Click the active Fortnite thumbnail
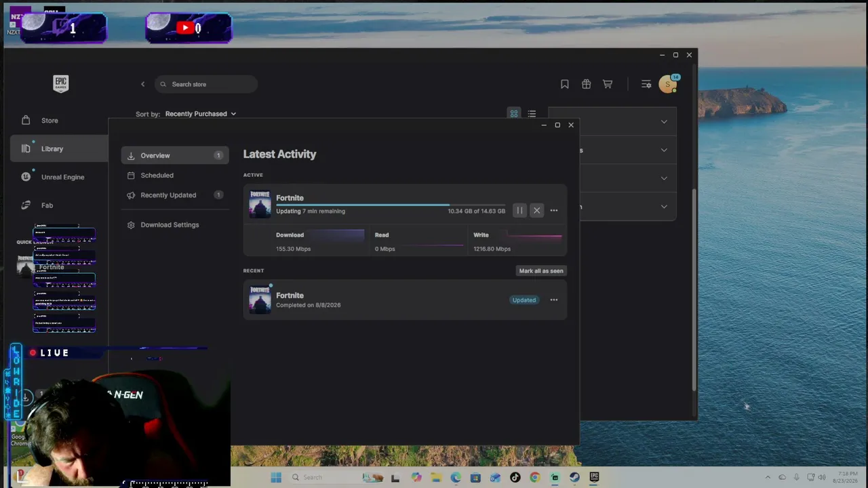Viewport: 868px width, 488px height. point(260,204)
